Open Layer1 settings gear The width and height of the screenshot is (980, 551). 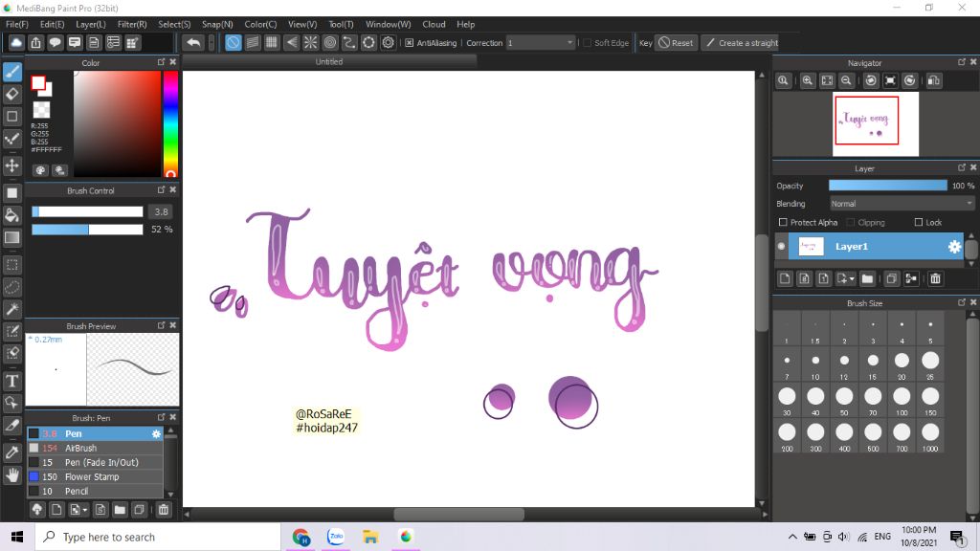click(x=954, y=247)
